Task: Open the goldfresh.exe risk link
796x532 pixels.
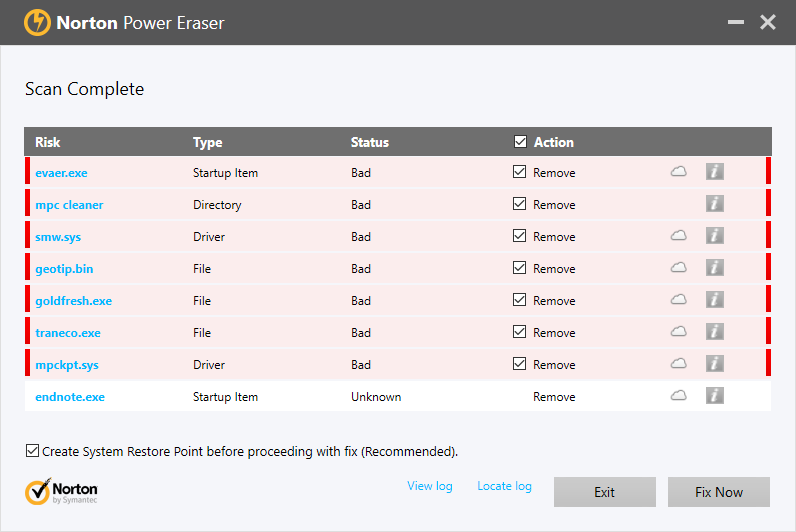Action: coord(73,301)
